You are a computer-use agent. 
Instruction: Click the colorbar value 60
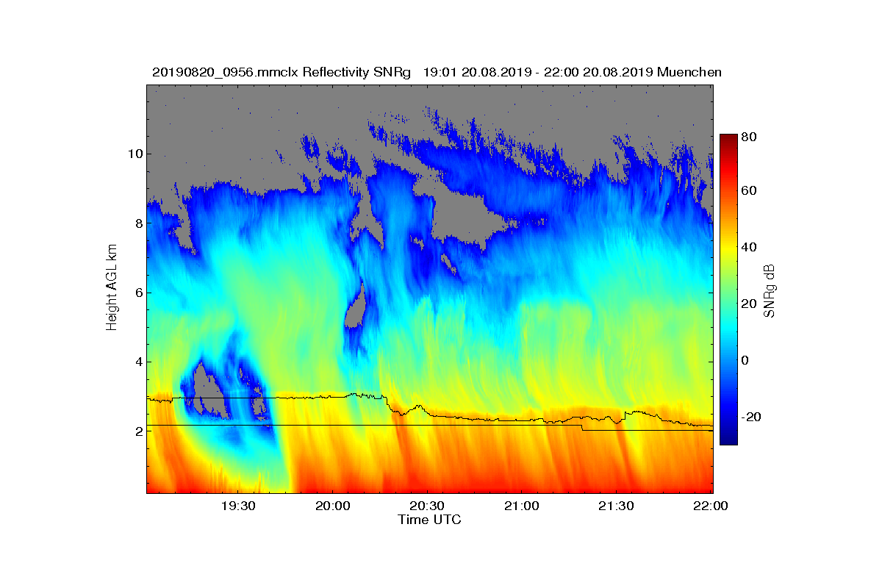(750, 191)
